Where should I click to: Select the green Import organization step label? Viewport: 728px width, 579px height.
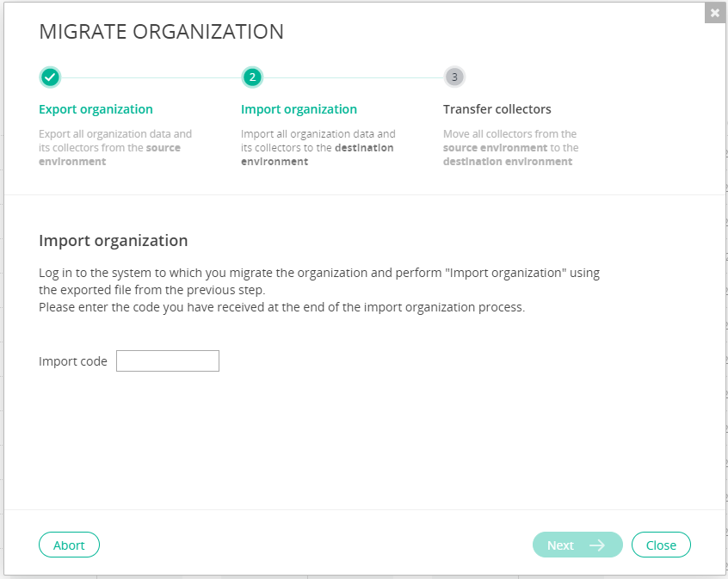pyautogui.click(x=299, y=109)
